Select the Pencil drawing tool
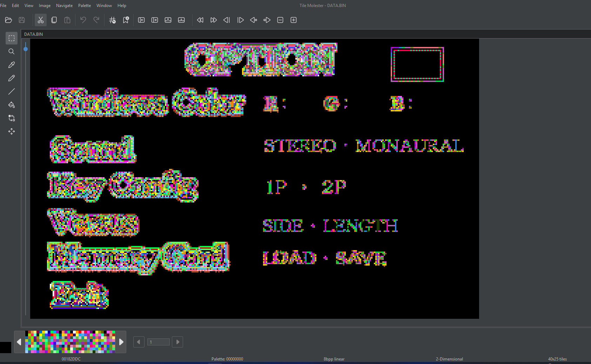 coord(12,78)
